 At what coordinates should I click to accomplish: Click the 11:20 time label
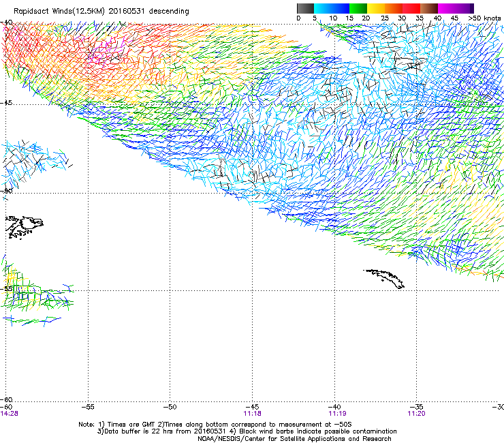point(416,414)
